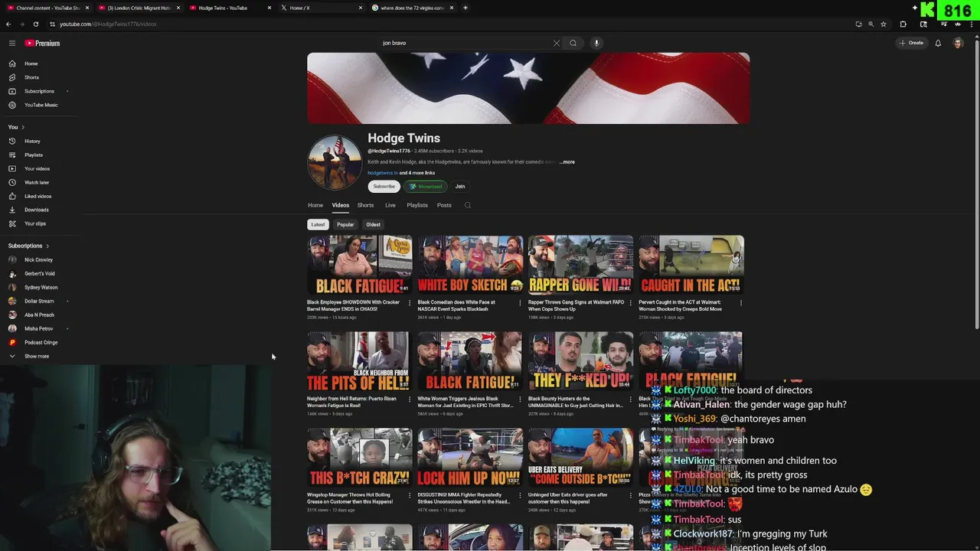Select the Oldest sort chip
Screen dimensions: 980x551
[x=373, y=224]
